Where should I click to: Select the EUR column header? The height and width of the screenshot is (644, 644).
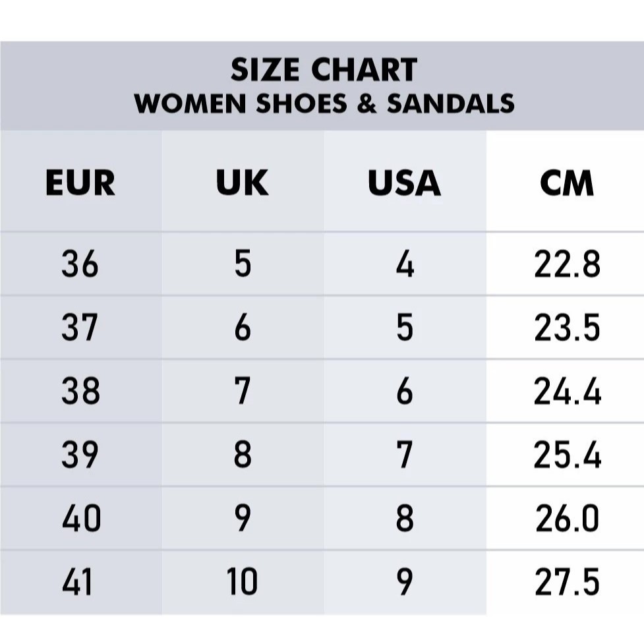point(80,183)
